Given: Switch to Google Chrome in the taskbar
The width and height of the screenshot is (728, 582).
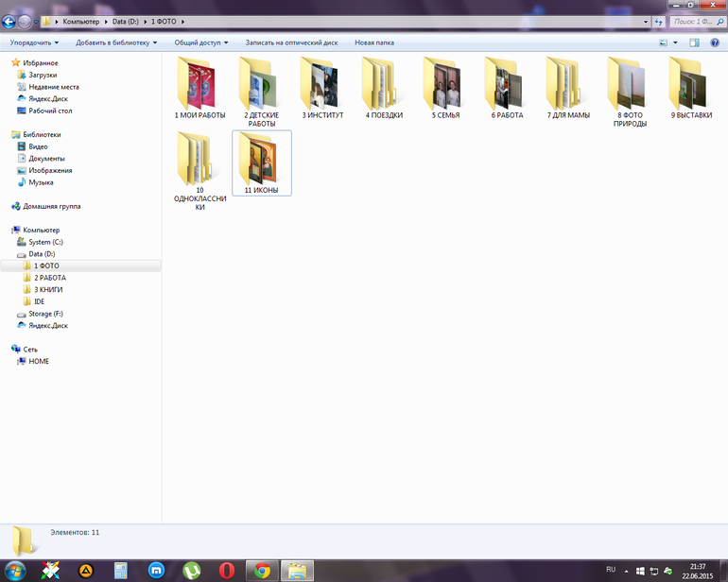Looking at the screenshot, I should [x=262, y=570].
